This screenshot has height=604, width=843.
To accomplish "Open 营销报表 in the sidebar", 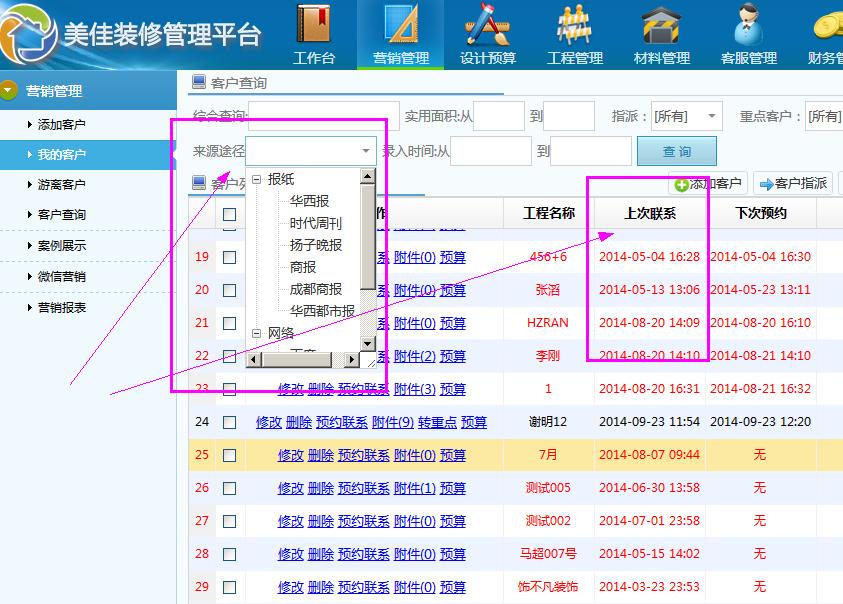I will coord(62,308).
